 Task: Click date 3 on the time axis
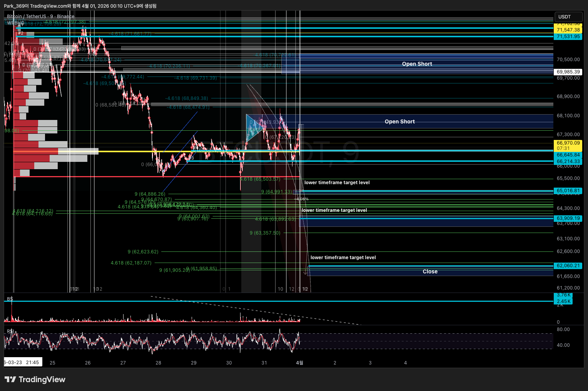(x=370, y=363)
